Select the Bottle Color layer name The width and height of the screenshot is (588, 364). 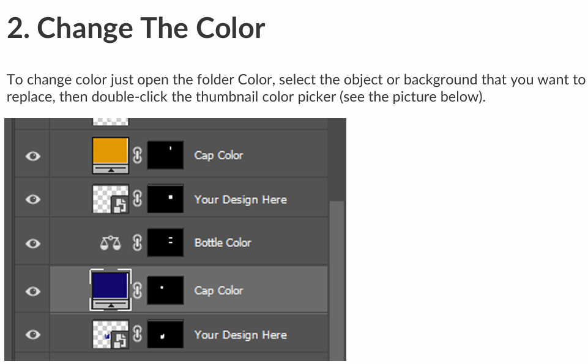pos(223,243)
